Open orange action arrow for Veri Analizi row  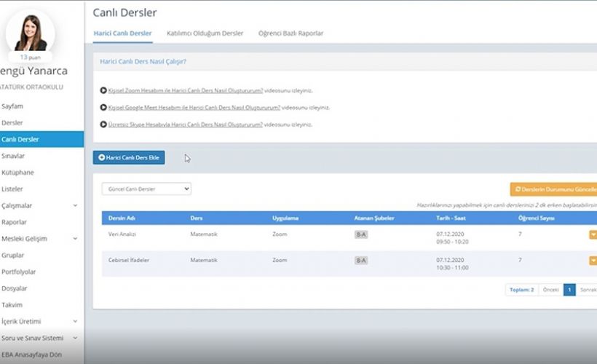coord(593,234)
